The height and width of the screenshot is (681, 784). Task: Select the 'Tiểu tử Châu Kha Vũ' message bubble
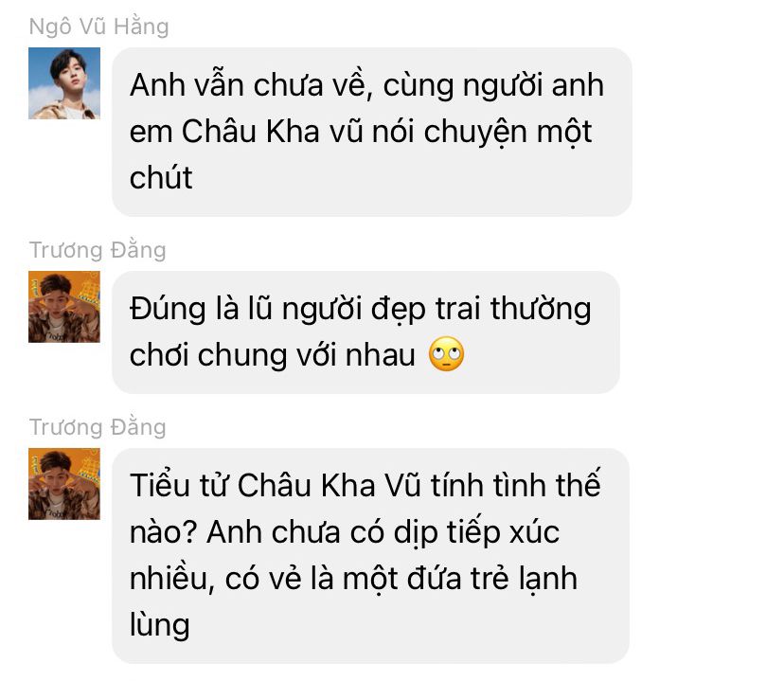[x=370, y=556]
